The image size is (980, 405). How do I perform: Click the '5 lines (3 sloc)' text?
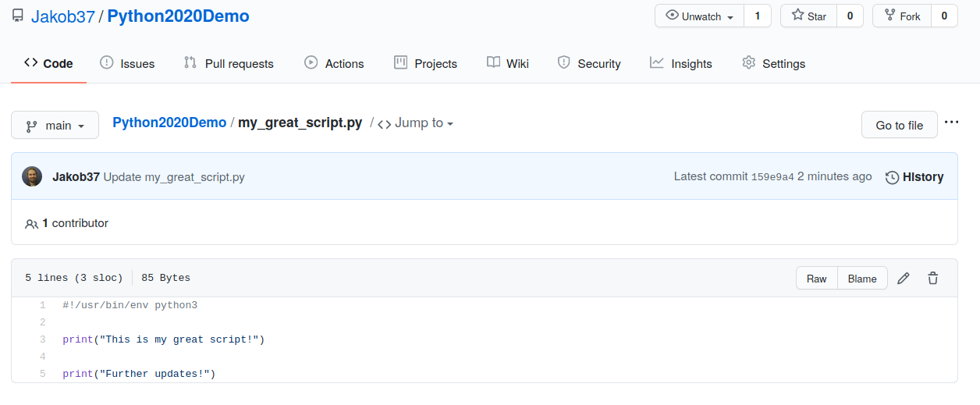click(74, 278)
